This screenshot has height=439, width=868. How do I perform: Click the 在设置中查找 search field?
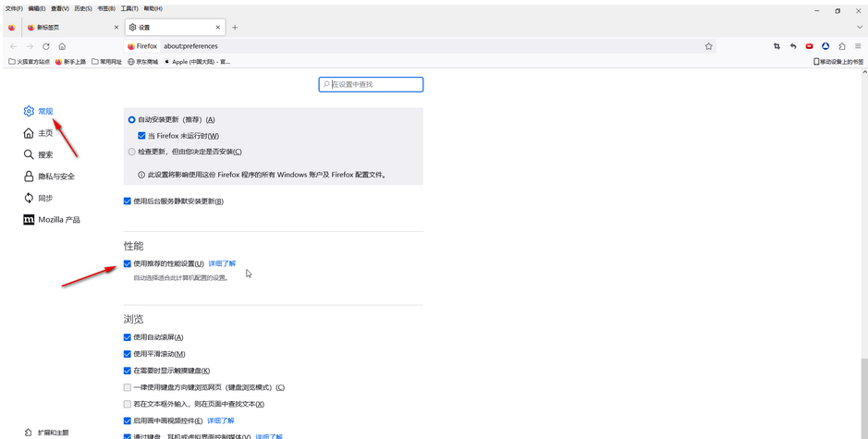(x=372, y=84)
